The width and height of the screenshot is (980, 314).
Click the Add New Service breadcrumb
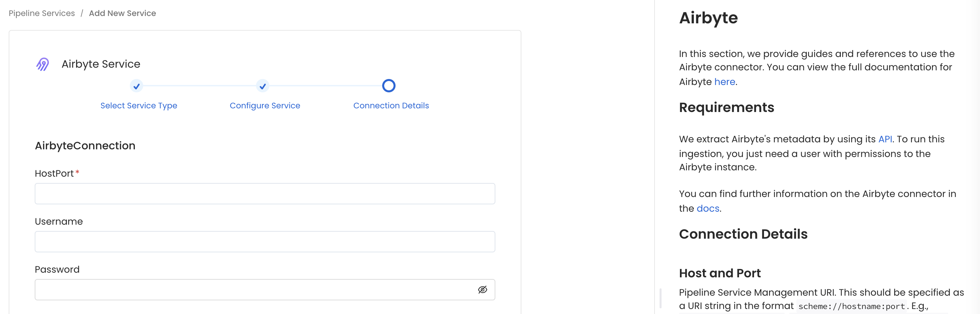click(x=122, y=13)
